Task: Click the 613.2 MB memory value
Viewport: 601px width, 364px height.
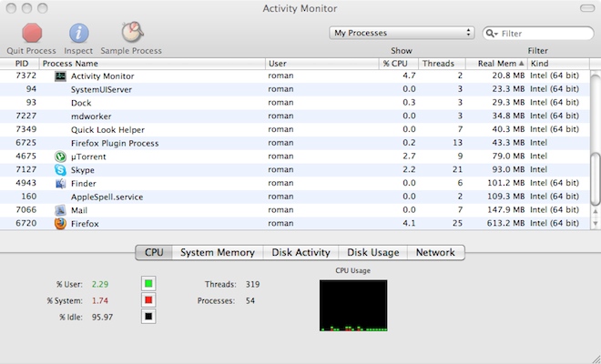Action: pos(506,223)
